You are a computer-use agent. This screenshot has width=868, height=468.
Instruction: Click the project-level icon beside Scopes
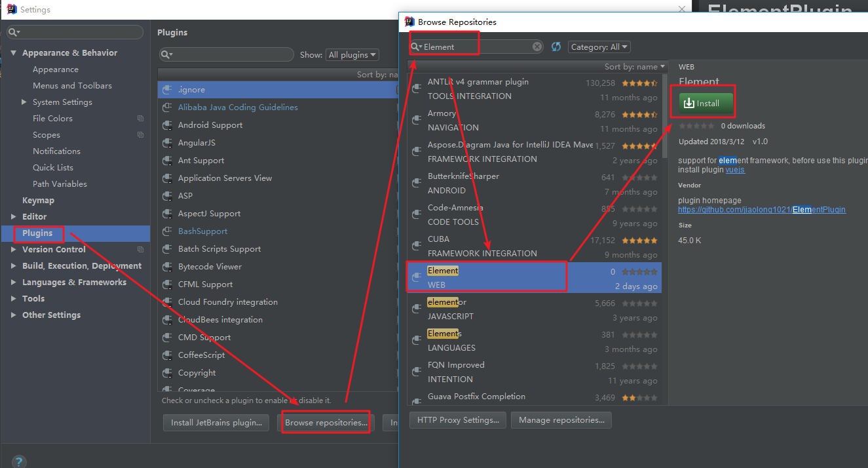coord(140,134)
